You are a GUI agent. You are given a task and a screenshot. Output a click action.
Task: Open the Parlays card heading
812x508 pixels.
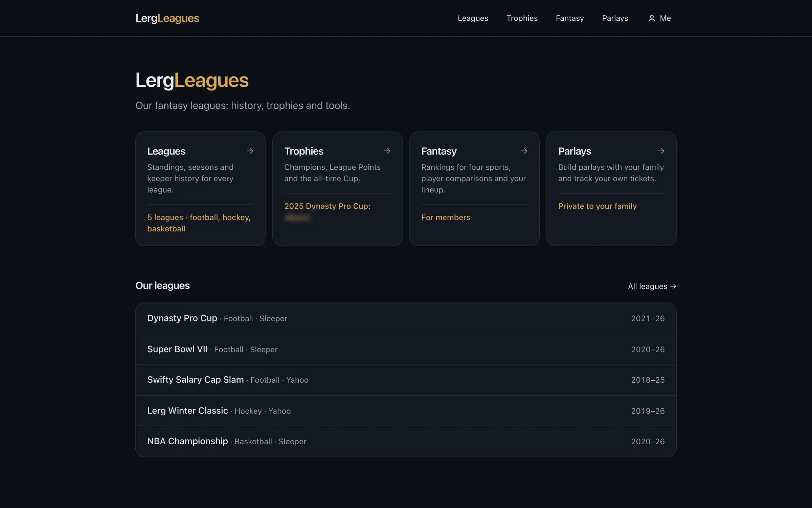coord(574,151)
